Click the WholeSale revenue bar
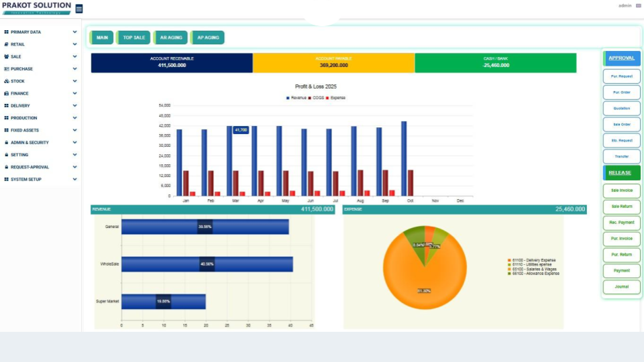644x362 pixels. pos(207,264)
